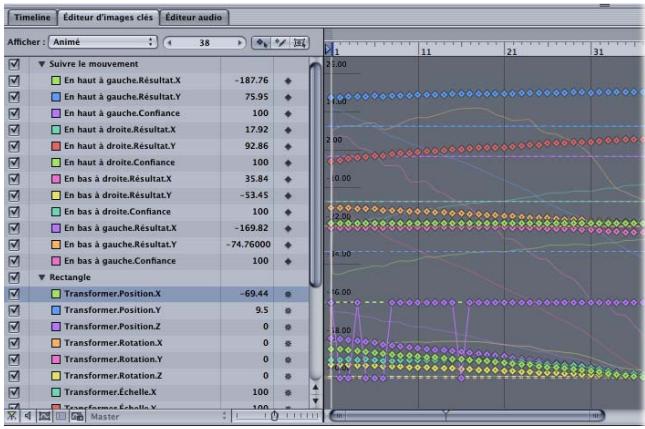The image size is (645, 429).
Task: Select the Transformer.Position.Y parameter row
Action: (156, 310)
